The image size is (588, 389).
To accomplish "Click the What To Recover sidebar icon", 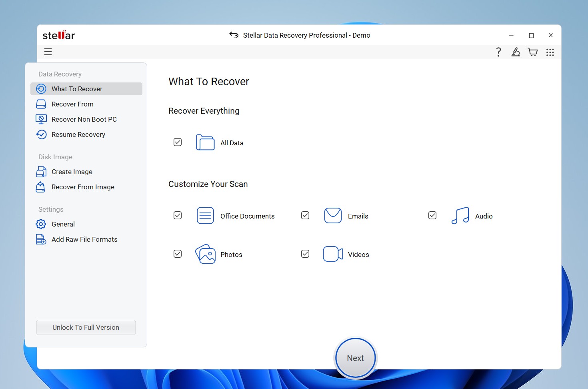I will click(41, 89).
